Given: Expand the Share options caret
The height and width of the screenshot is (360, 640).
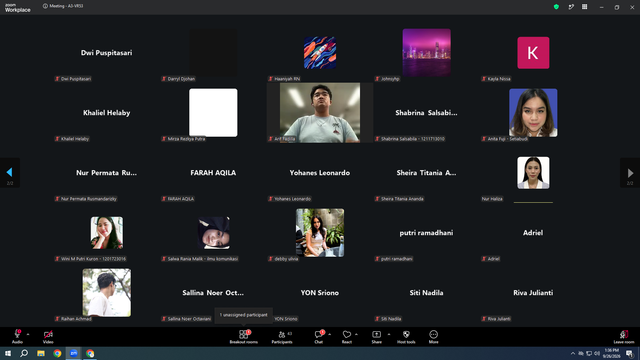Looking at the screenshot, I should tap(389, 334).
